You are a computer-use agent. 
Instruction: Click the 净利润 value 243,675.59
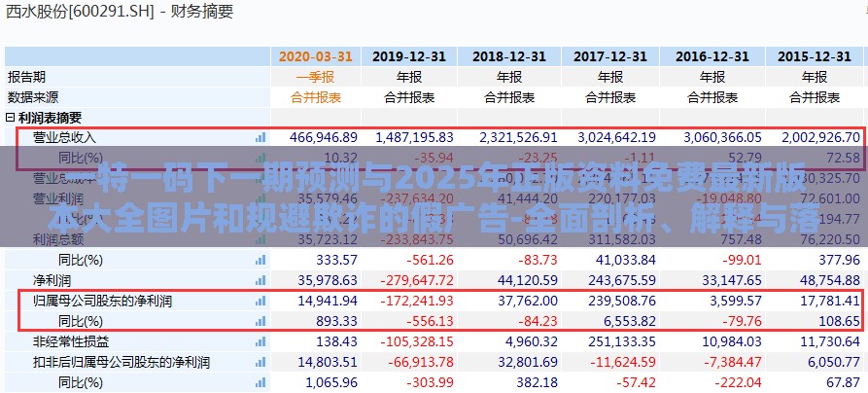[623, 280]
